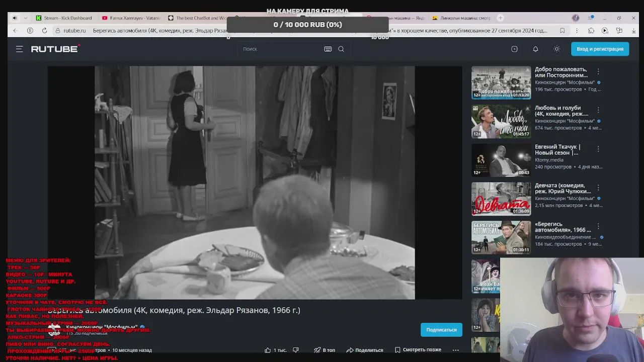
Task: Open the Rutube hamburger side menu
Action: tap(19, 49)
